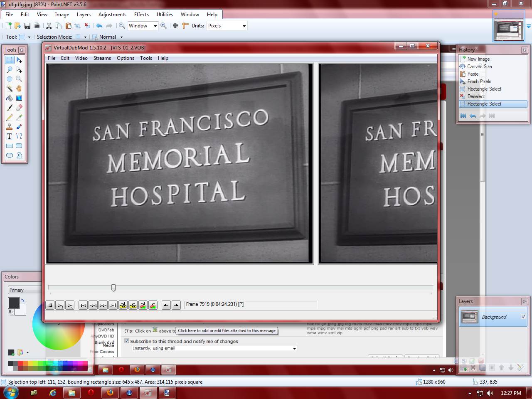Select the Lasso Select tool
This screenshot has width=532, height=399.
click(x=10, y=69)
